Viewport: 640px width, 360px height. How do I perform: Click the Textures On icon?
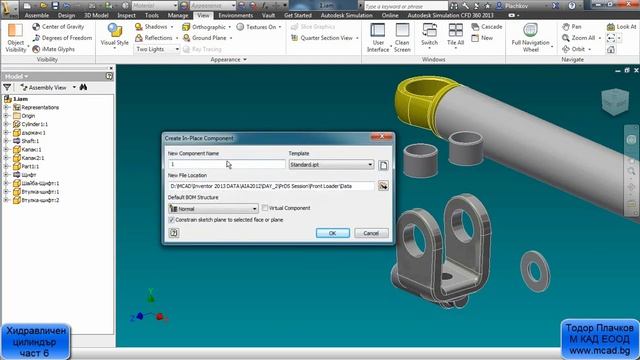pos(240,27)
